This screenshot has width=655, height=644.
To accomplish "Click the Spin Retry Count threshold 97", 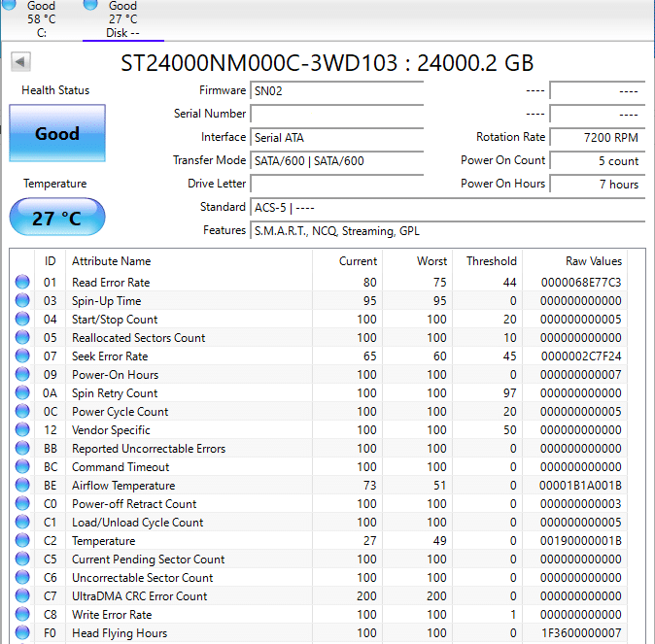I will click(509, 393).
